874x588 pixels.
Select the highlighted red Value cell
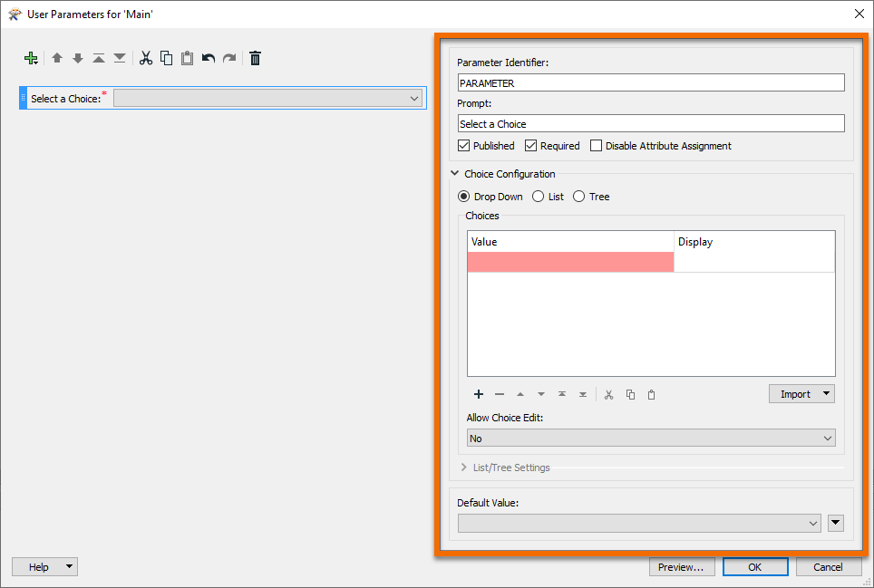pos(569,261)
